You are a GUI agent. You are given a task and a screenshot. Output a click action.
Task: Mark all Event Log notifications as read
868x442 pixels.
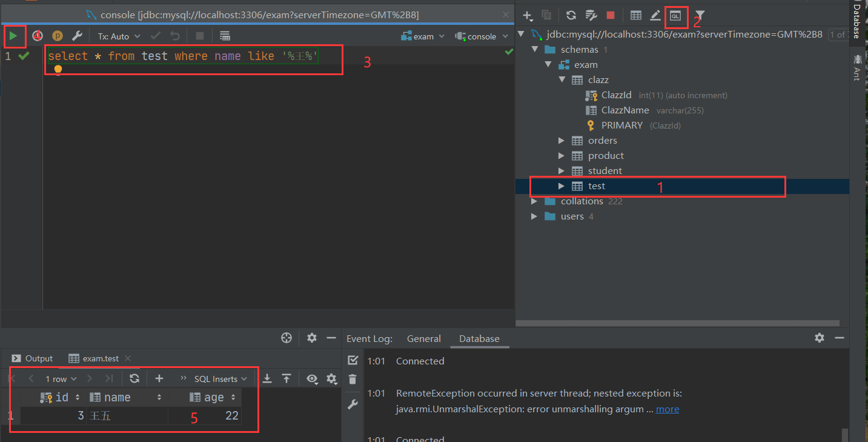[x=353, y=360]
